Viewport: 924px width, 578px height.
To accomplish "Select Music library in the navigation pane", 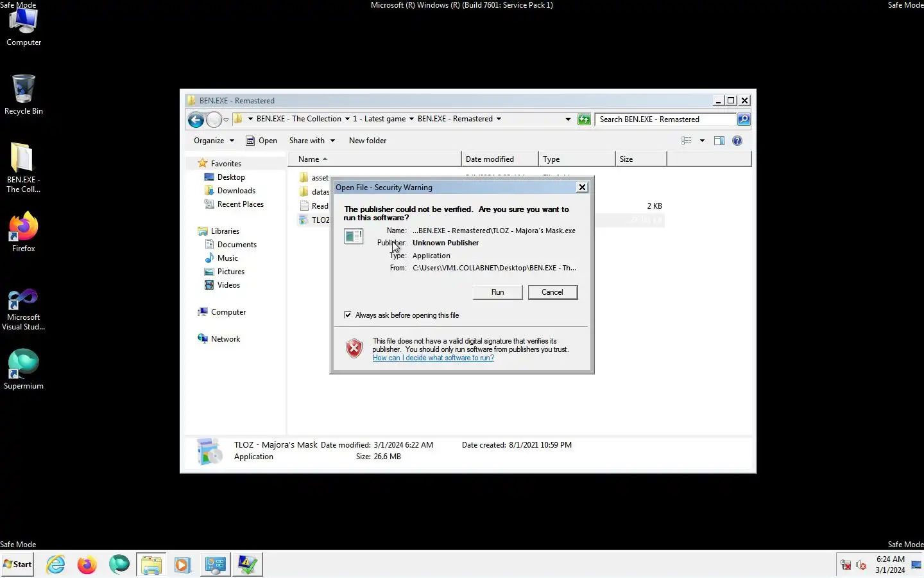I will pyautogui.click(x=221, y=258).
